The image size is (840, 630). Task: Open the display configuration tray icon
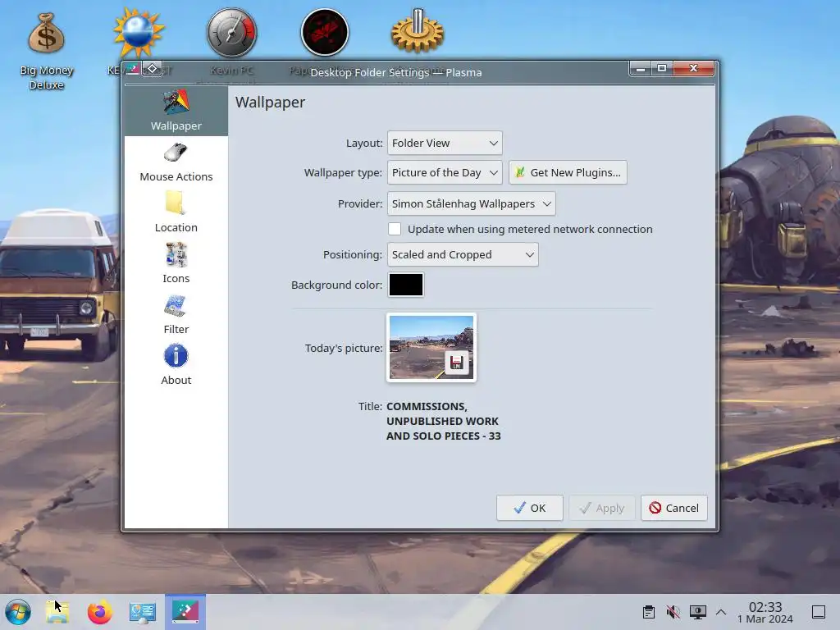(x=697, y=612)
